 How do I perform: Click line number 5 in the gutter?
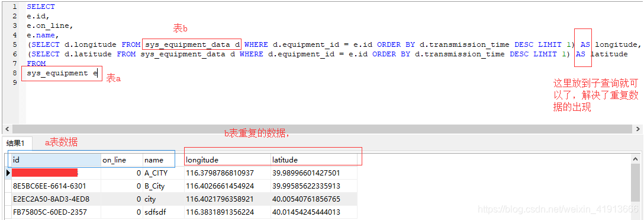pyautogui.click(x=15, y=44)
